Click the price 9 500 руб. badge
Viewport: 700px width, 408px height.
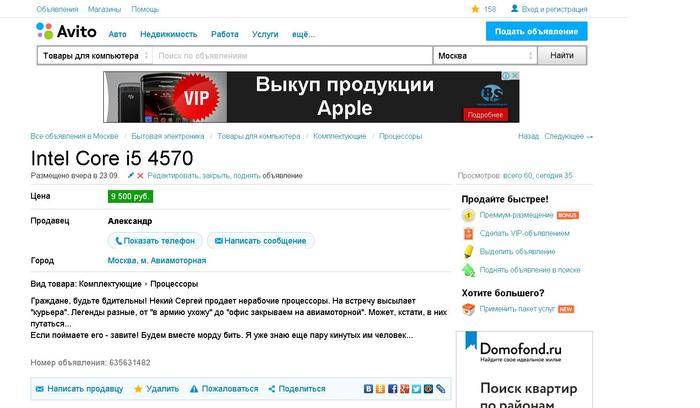pos(130,196)
